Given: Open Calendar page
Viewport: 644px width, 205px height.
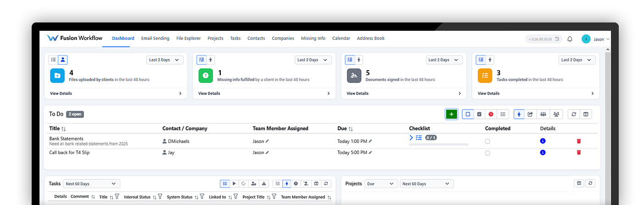Looking at the screenshot, I should coord(341,39).
